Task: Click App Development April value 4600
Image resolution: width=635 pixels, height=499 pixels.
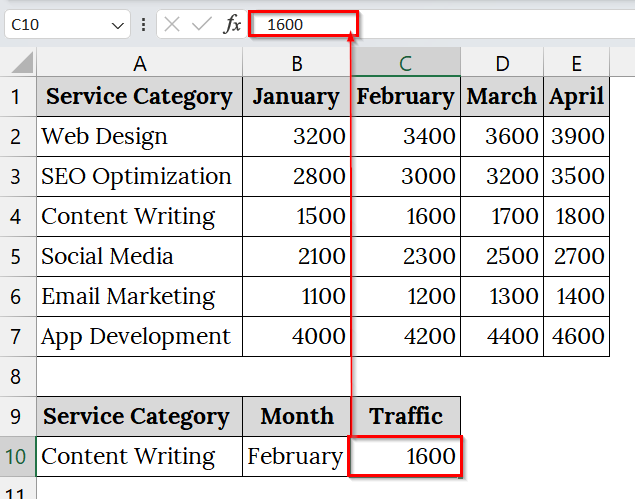Action: click(x=576, y=337)
